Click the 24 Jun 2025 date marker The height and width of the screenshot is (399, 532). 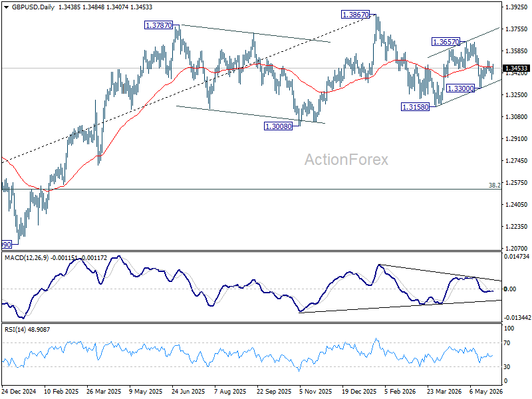pyautogui.click(x=188, y=391)
